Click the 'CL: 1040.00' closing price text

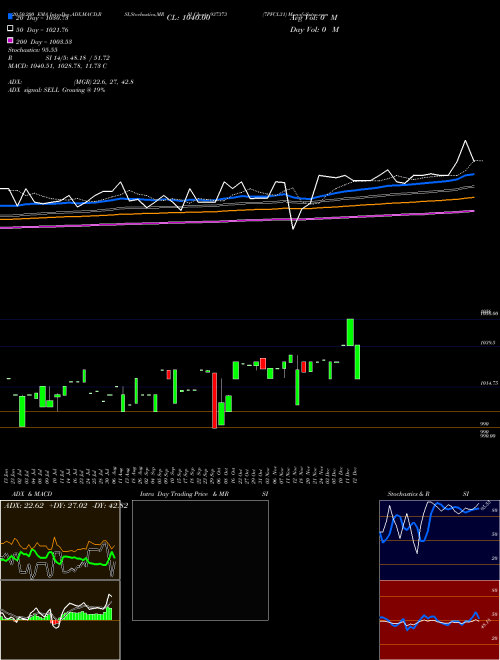coord(188,18)
